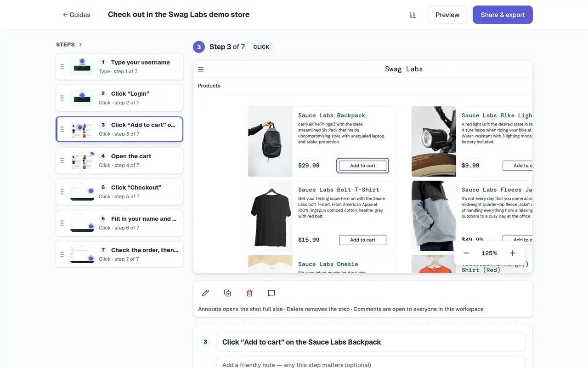
Task: Open the guide analytics chart icon
Action: point(413,15)
